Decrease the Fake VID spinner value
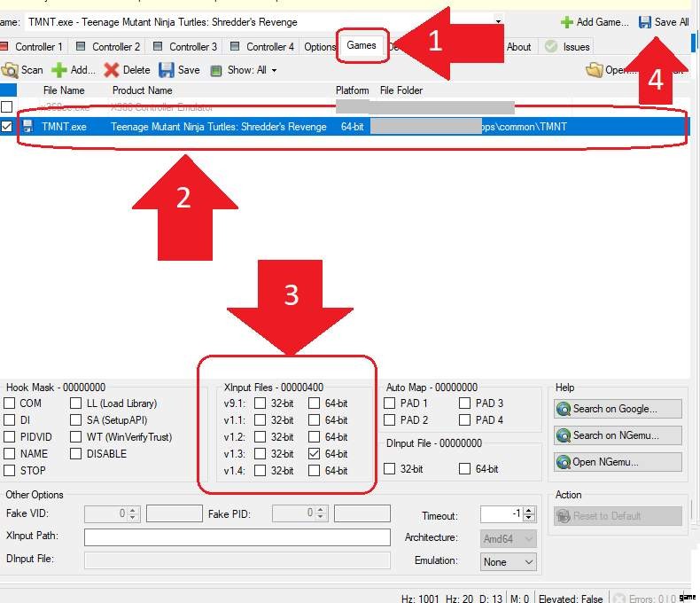The width and height of the screenshot is (700, 603). click(133, 518)
